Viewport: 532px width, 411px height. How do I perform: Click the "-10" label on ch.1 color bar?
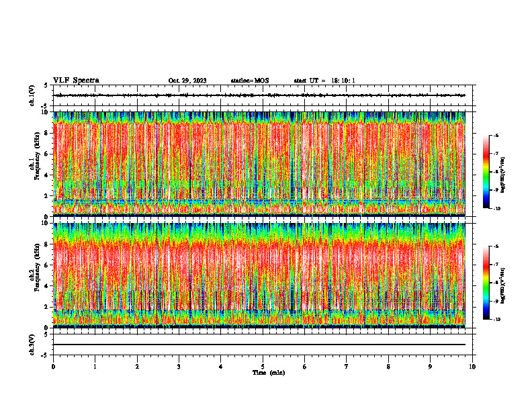(496, 209)
